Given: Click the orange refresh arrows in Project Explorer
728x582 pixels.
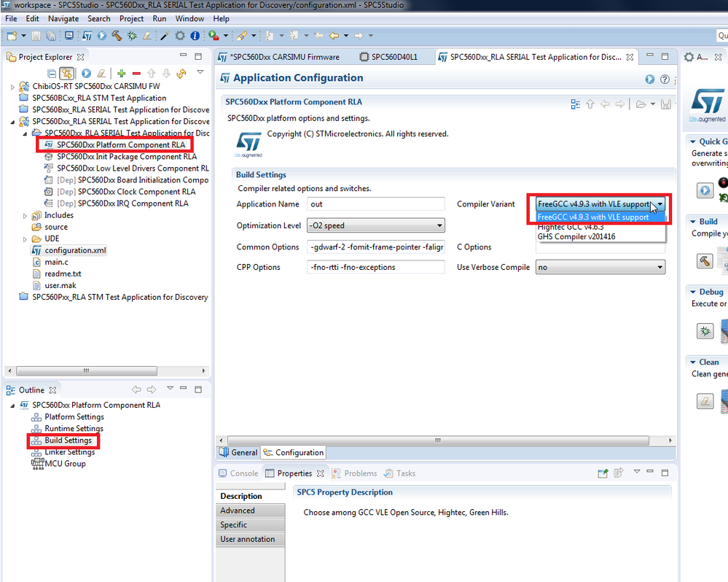Looking at the screenshot, I should [x=181, y=74].
